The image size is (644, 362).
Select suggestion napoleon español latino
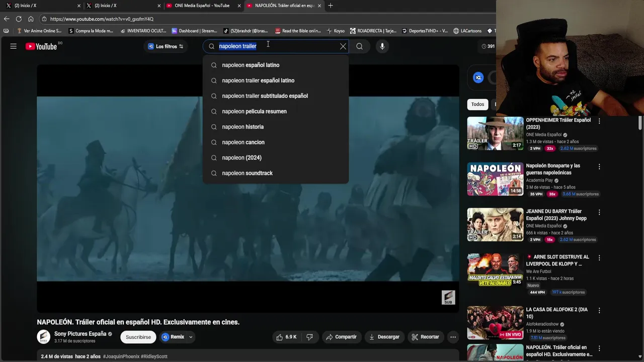(x=275, y=65)
